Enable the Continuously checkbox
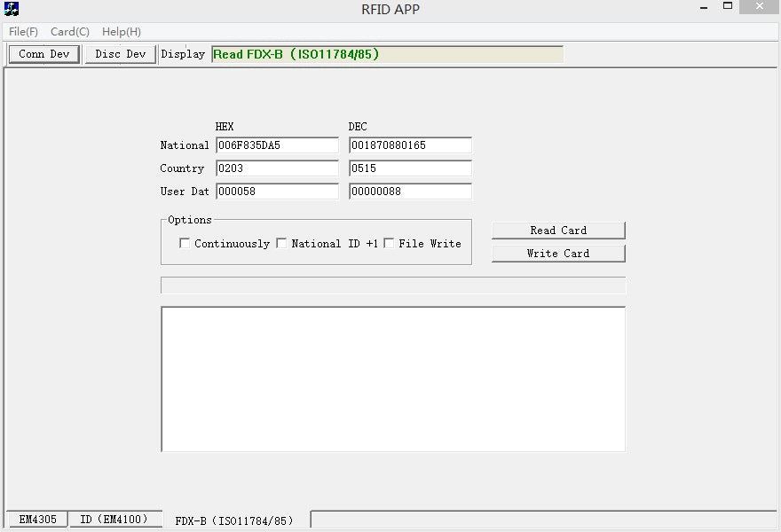The height and width of the screenshot is (532, 781). point(185,244)
